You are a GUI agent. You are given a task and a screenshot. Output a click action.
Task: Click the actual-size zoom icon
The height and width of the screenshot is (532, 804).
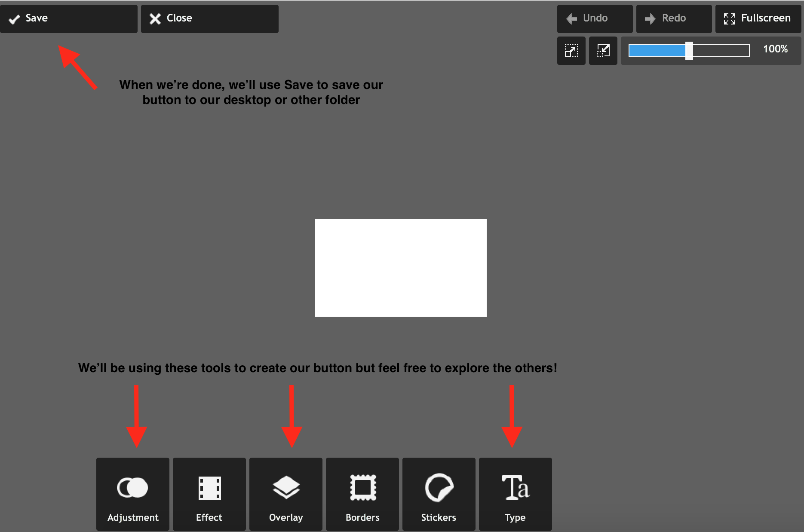603,51
